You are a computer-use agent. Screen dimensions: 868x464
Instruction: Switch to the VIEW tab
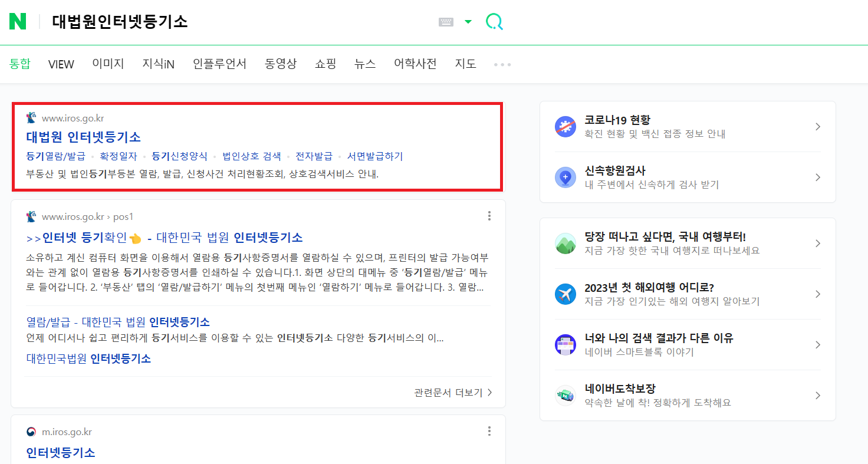click(61, 64)
